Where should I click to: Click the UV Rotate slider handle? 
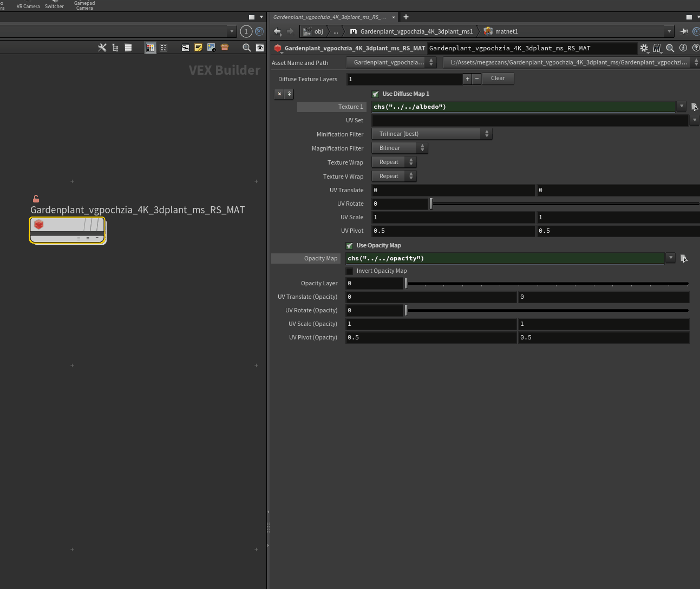[431, 204]
